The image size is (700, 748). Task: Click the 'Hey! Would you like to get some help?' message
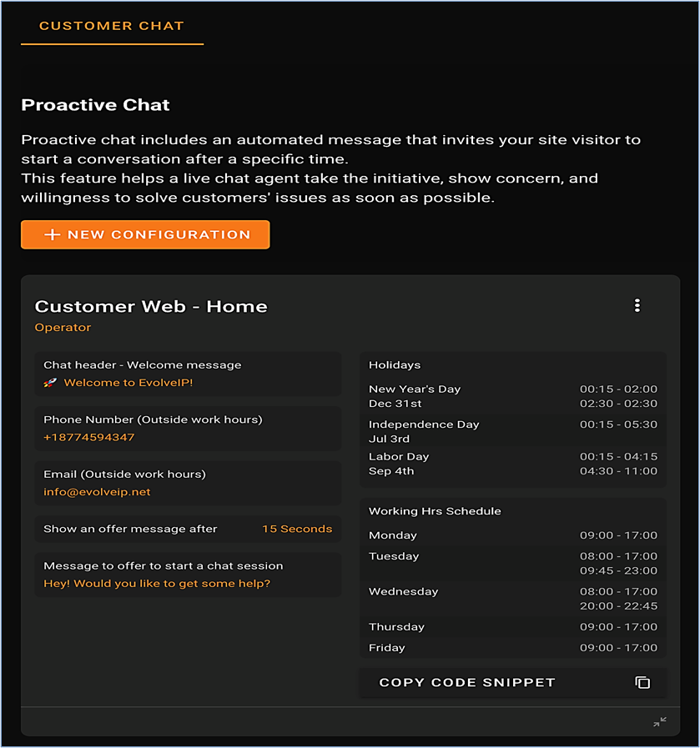pyautogui.click(x=157, y=584)
